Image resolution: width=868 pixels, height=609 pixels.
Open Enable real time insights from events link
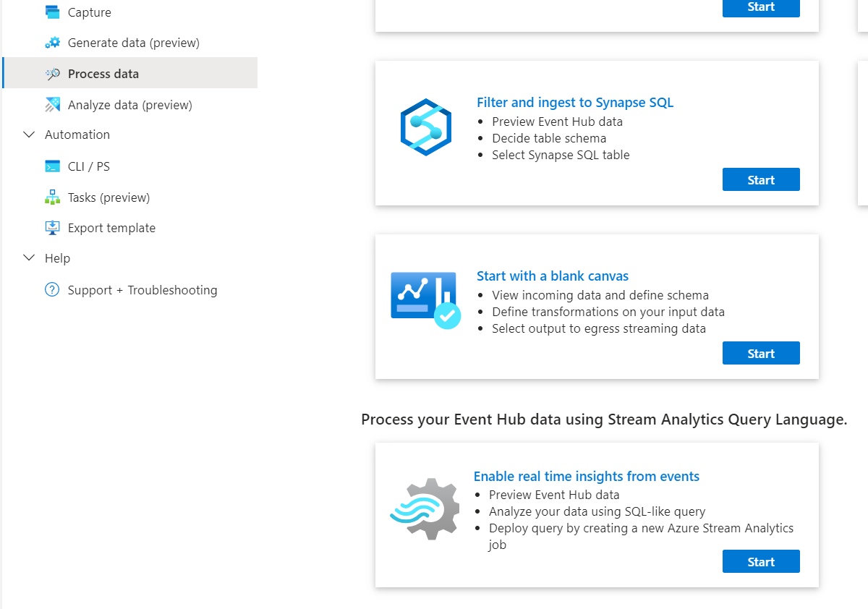point(587,476)
